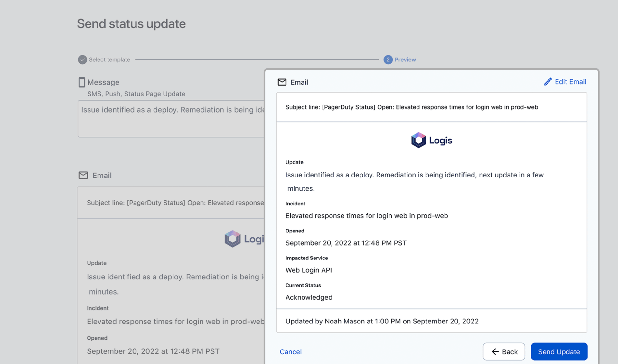Open the email editor via Edit Email
Screen dimensions: 618x364
pos(570,82)
